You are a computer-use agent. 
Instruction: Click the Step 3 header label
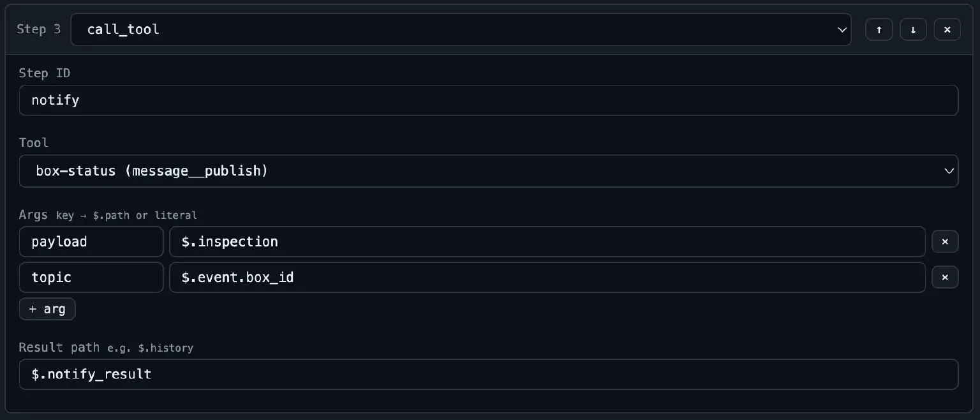39,29
